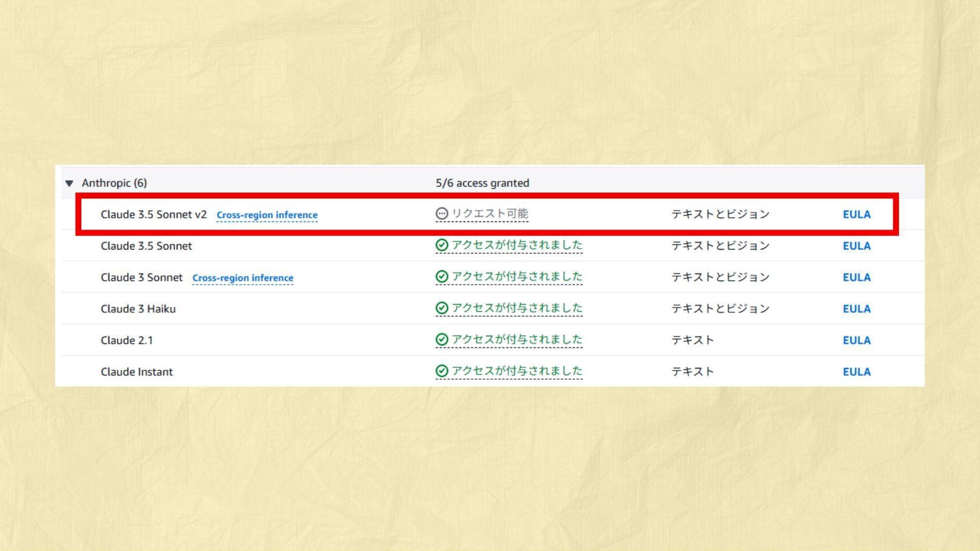Open the EULA for Claude 3 Sonnet
Image resolution: width=980 pixels, height=551 pixels.
click(x=856, y=278)
